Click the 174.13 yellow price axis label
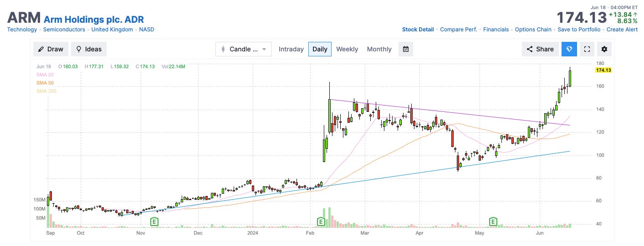Viewport: 644px width, 246px height. click(603, 70)
